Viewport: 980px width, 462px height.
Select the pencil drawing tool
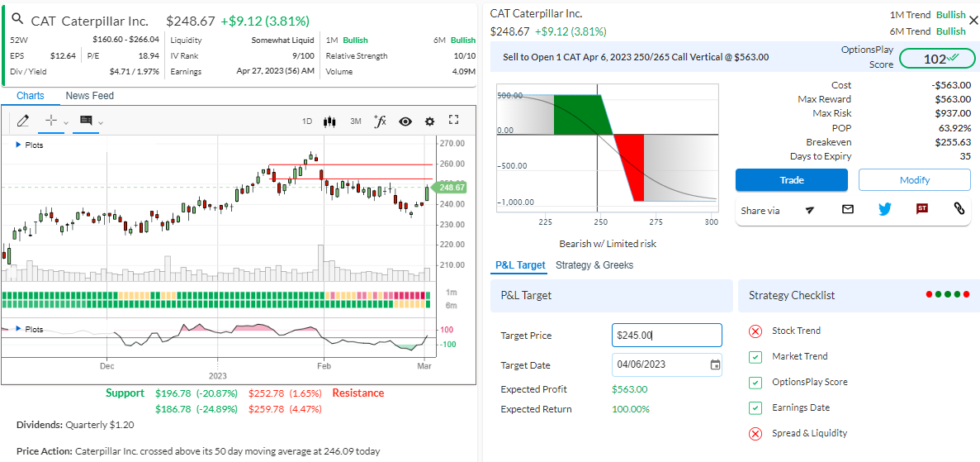pos(23,120)
